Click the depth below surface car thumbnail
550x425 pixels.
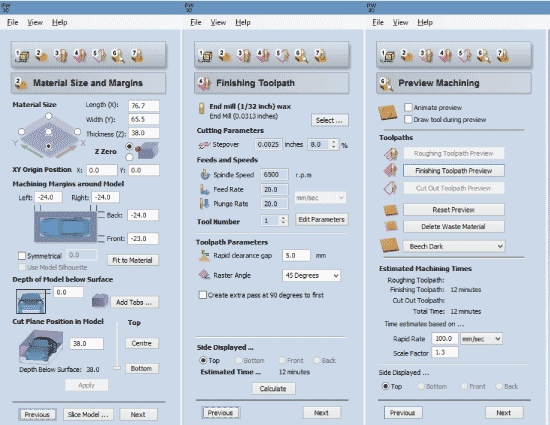[x=31, y=301]
